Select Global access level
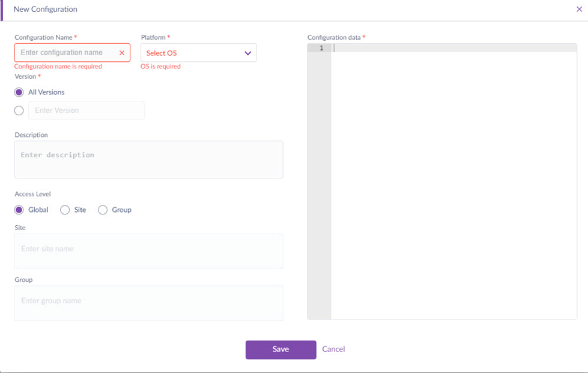Image resolution: width=588 pixels, height=373 pixels. [19, 210]
